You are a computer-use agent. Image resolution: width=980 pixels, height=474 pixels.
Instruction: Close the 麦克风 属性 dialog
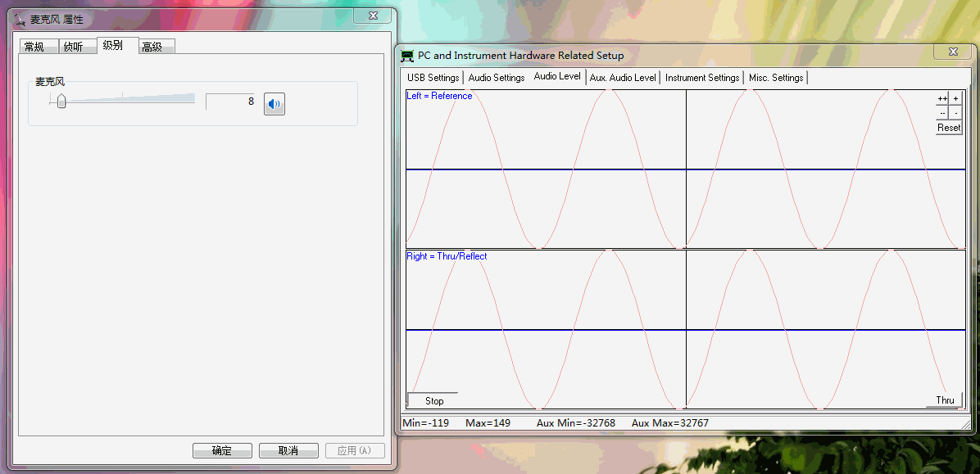pyautogui.click(x=373, y=16)
